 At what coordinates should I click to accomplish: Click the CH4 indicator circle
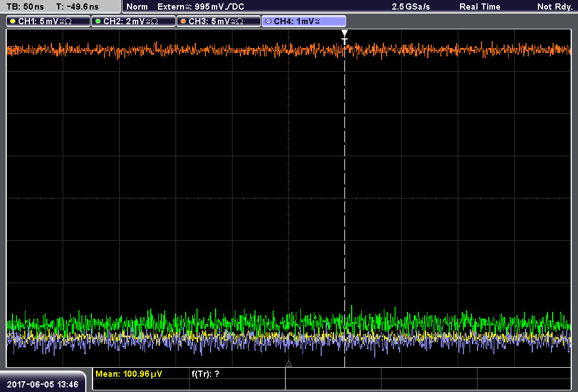pyautogui.click(x=268, y=21)
